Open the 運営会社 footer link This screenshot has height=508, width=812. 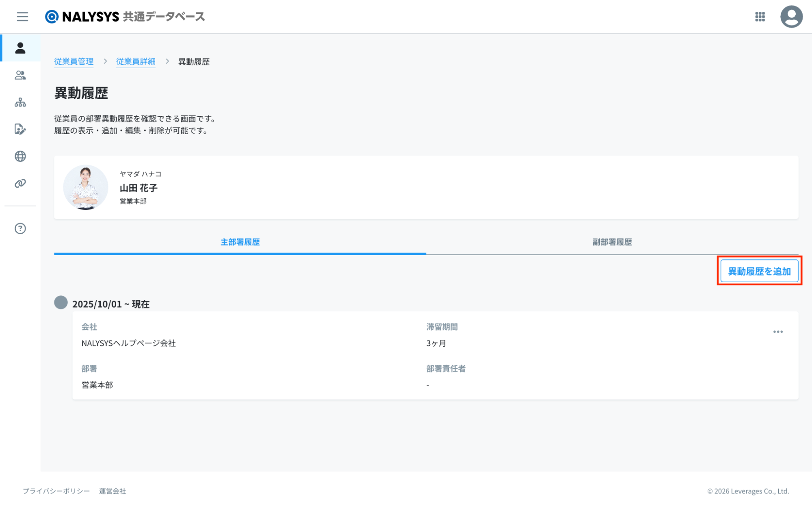[113, 491]
